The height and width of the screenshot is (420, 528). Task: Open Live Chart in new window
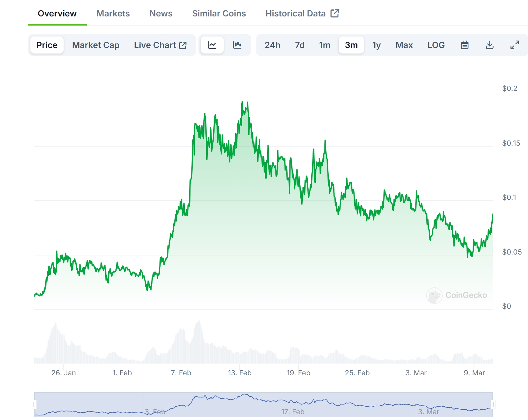click(160, 45)
